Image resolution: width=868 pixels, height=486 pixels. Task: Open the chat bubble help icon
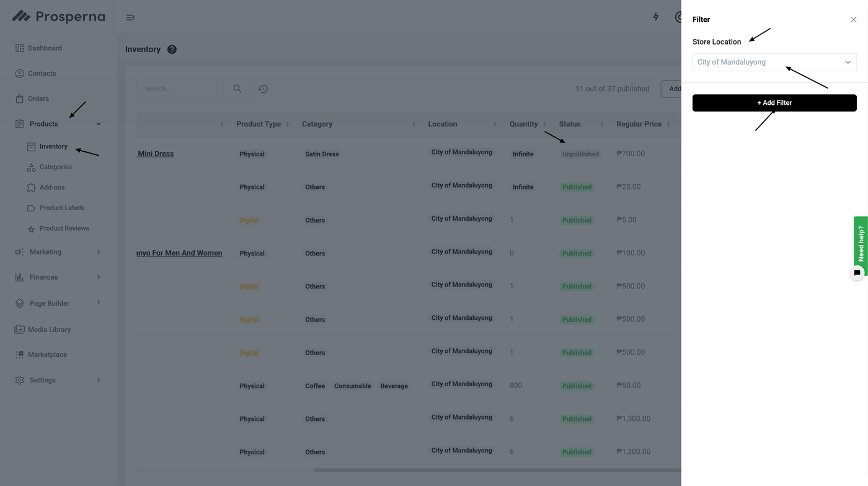857,273
